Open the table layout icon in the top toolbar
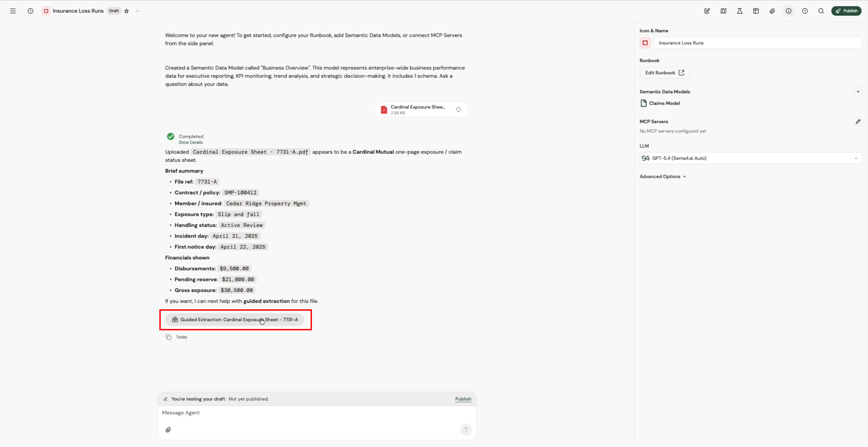868x447 pixels. click(x=756, y=11)
